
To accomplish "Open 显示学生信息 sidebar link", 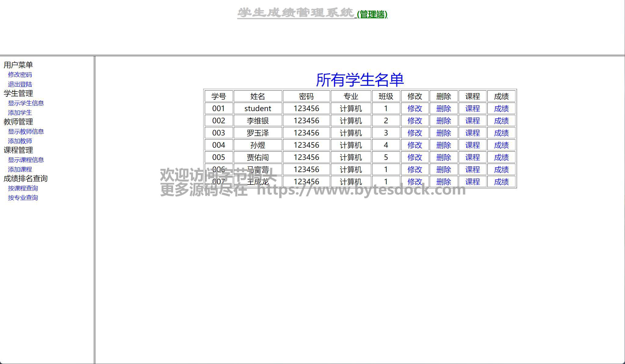I will (26, 103).
